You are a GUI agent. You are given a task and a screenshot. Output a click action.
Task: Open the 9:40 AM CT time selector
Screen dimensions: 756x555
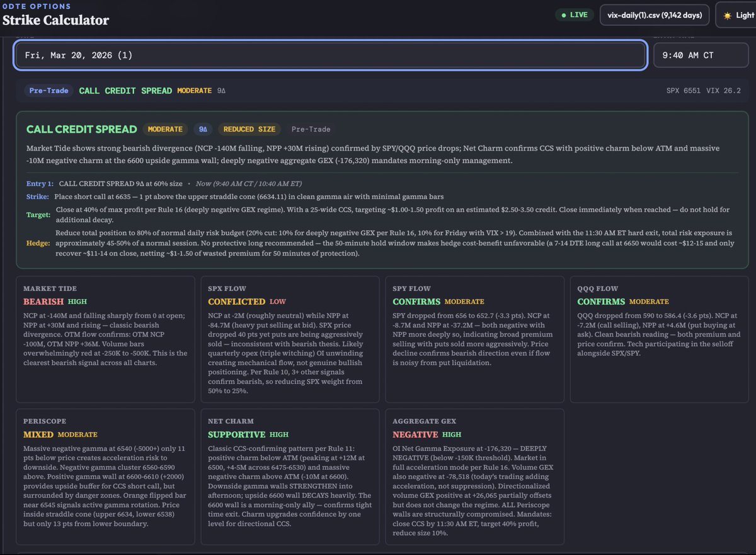pos(701,55)
